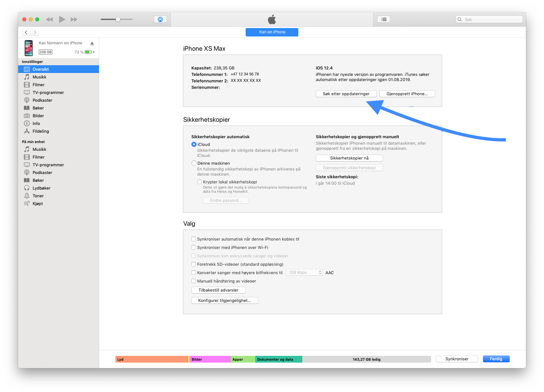Click the 143,27 GB ledig segment
The image size is (544, 392).
(367, 359)
